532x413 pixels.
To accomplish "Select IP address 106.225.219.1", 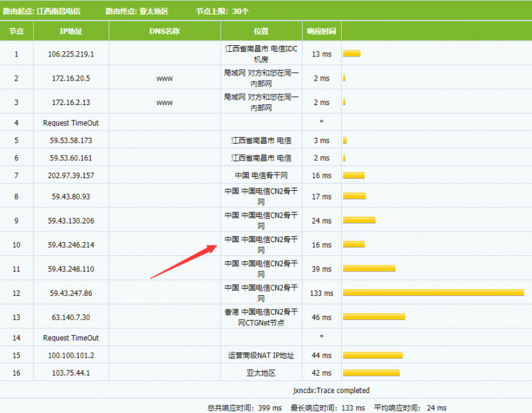I will 71,55.
